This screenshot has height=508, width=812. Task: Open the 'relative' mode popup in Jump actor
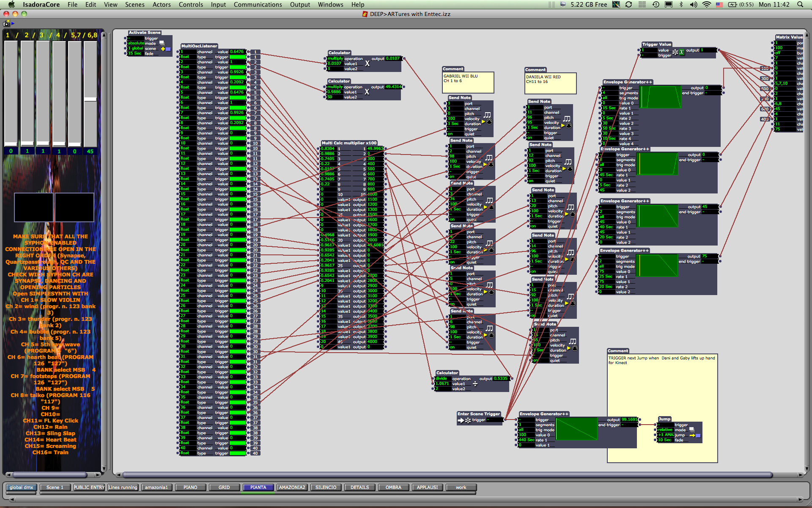coord(665,430)
